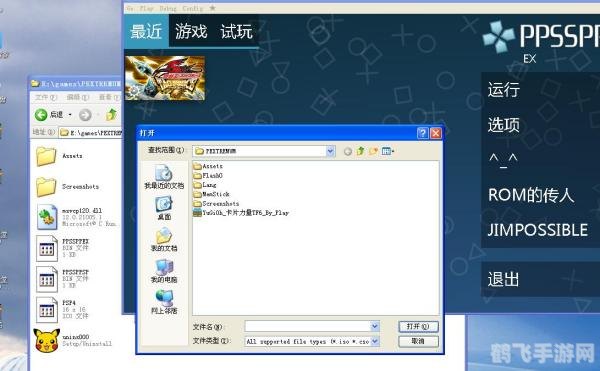Click ROM的传人 in PPSSPP menu
Image resolution: width=600 pixels, height=371 pixels.
pyautogui.click(x=531, y=195)
